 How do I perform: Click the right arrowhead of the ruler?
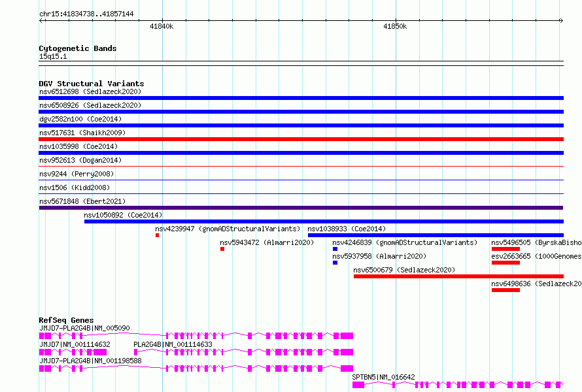(561, 20)
